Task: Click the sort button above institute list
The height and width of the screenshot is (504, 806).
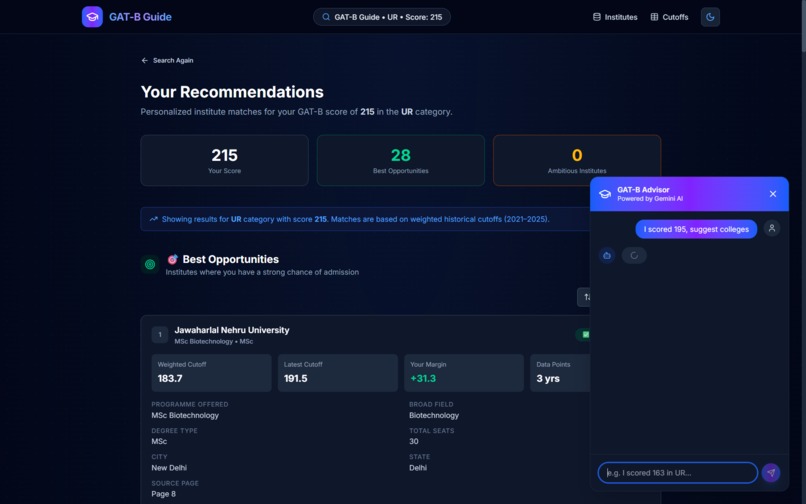Action: (584, 297)
